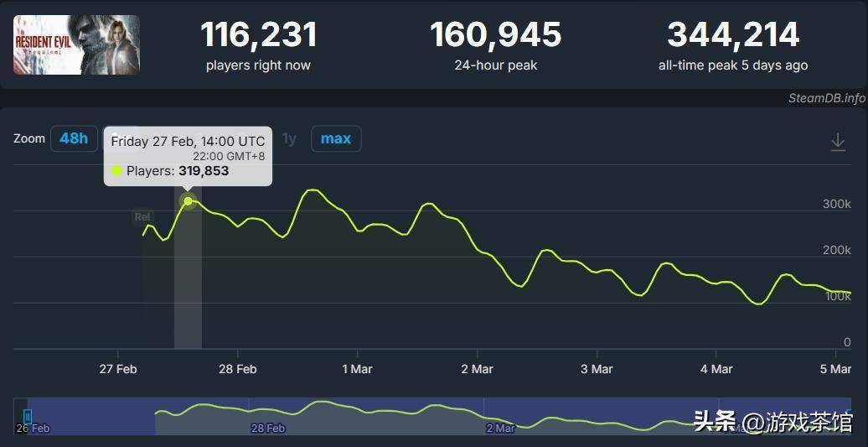
Task: Click the 27 Feb x-axis date label
Action: tap(117, 369)
